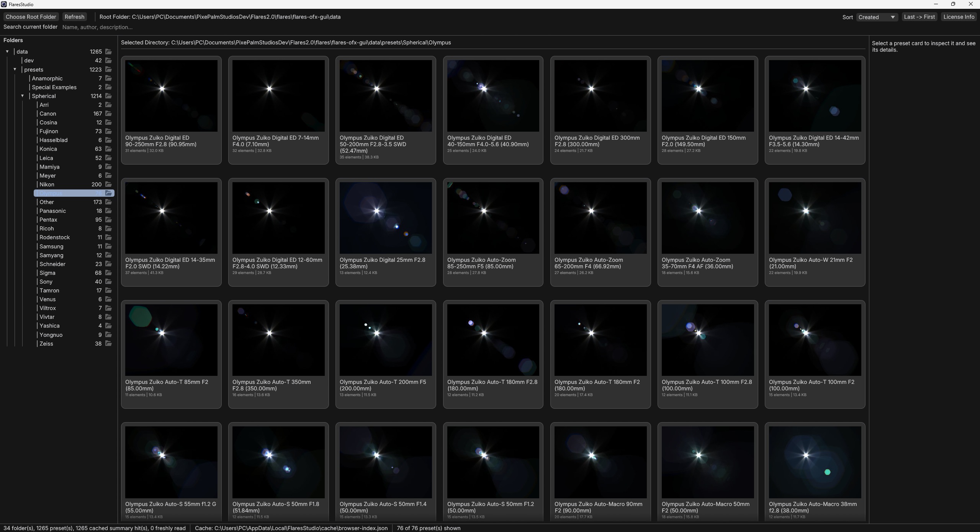Screen dimensions: 980x532
Task: Select Zuiko Auto-T 100mm F2.8 preset
Action: (x=708, y=354)
